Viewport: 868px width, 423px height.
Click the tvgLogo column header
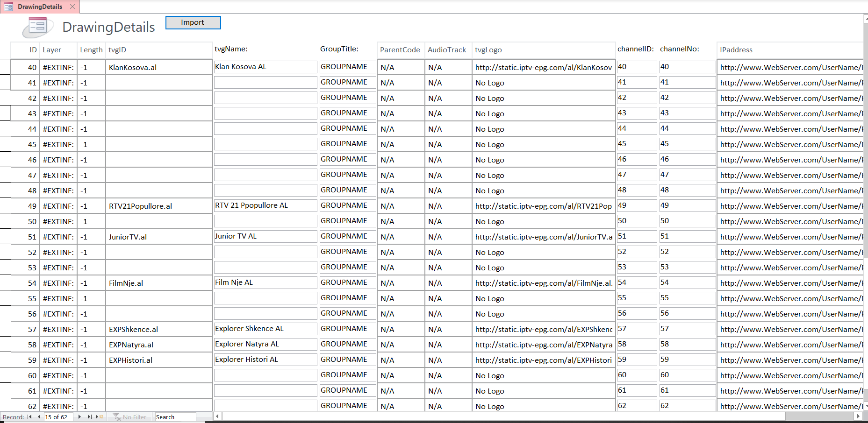click(x=488, y=50)
